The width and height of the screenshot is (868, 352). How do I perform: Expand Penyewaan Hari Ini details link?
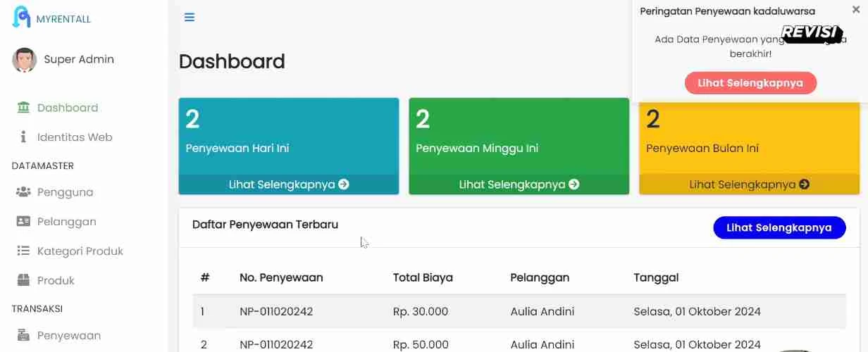click(x=289, y=184)
